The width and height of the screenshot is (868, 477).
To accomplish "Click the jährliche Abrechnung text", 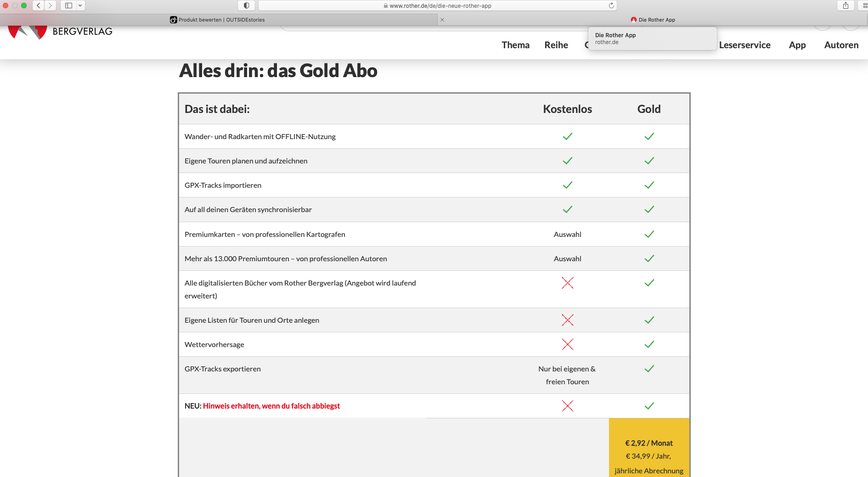I will (649, 471).
